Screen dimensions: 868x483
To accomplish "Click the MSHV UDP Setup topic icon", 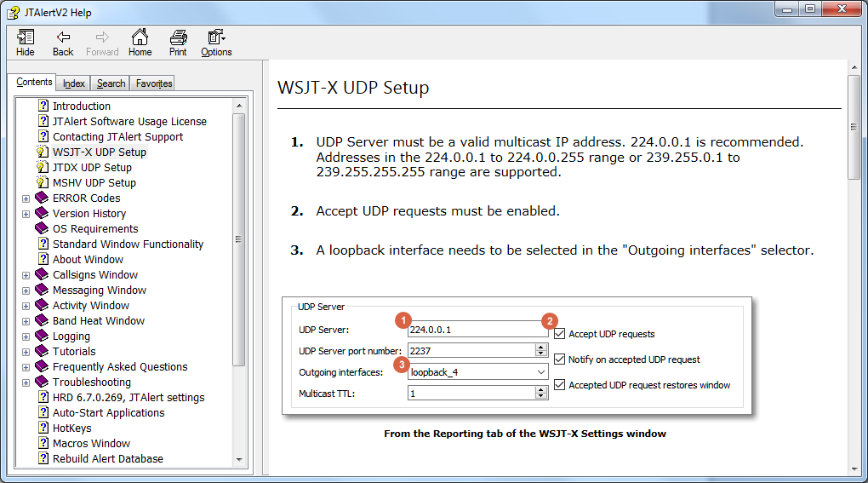I will point(43,182).
